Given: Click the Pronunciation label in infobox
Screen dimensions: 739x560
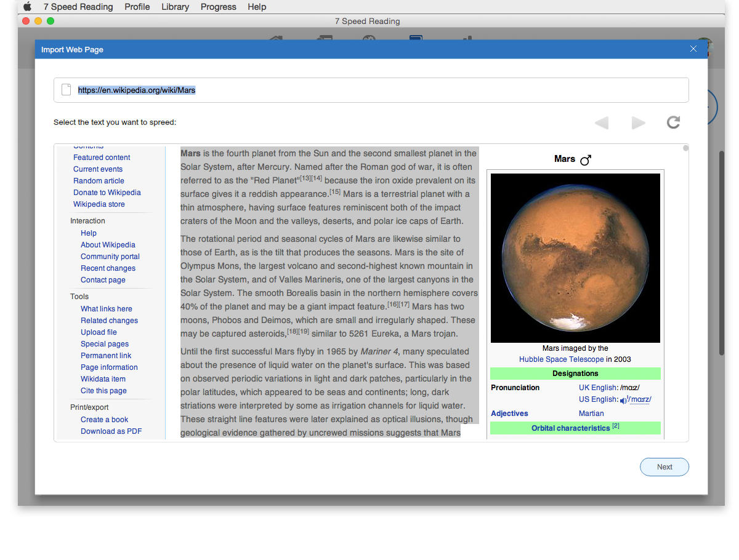Looking at the screenshot, I should tap(515, 388).
